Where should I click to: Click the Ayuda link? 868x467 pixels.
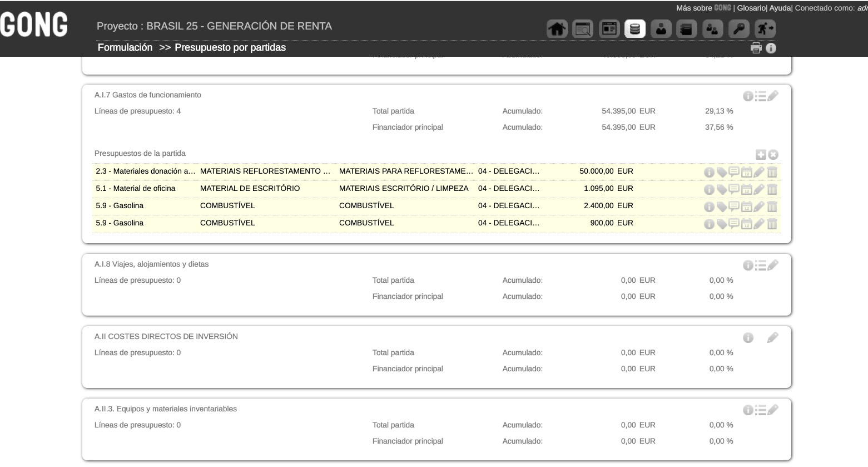coord(780,8)
